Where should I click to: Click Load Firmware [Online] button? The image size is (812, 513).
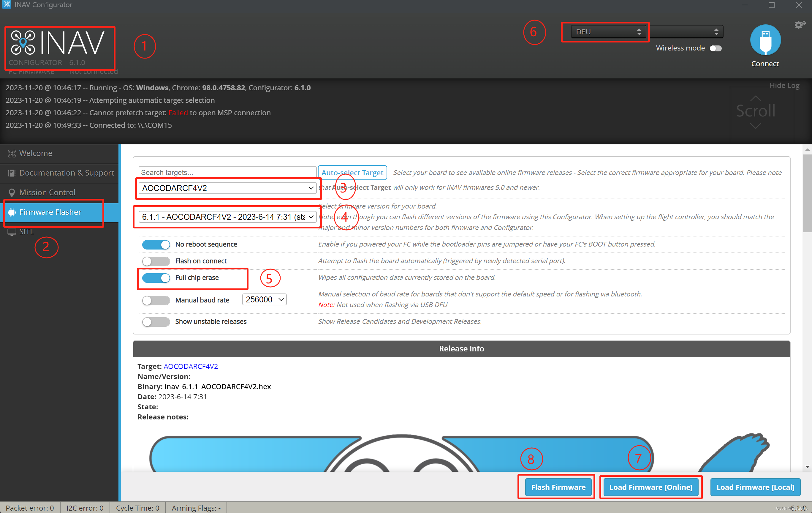coord(650,487)
